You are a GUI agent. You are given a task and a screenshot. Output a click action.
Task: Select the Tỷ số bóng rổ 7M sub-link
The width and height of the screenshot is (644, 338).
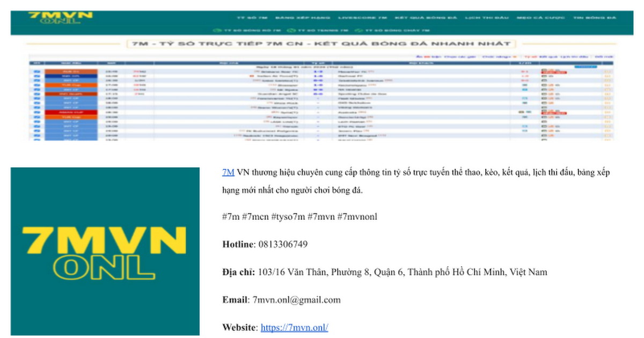point(247,31)
